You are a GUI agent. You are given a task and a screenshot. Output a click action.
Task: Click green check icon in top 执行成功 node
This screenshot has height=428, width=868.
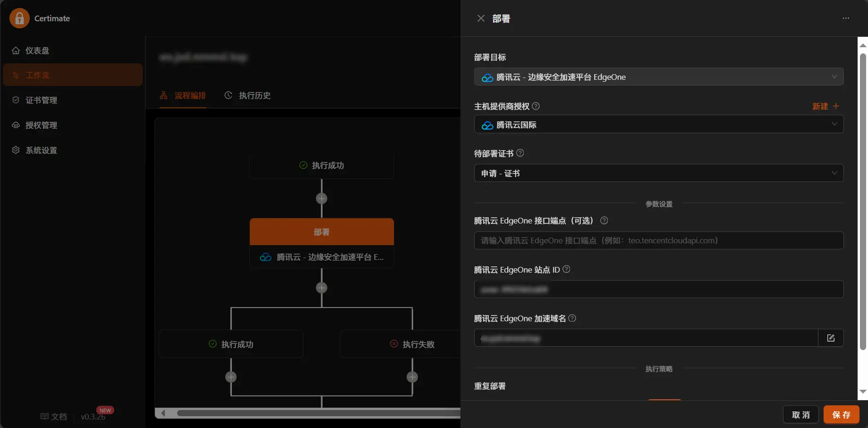[303, 165]
